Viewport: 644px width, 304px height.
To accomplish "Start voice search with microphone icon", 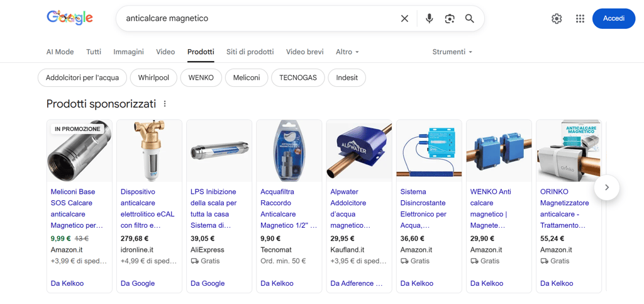I will point(429,19).
